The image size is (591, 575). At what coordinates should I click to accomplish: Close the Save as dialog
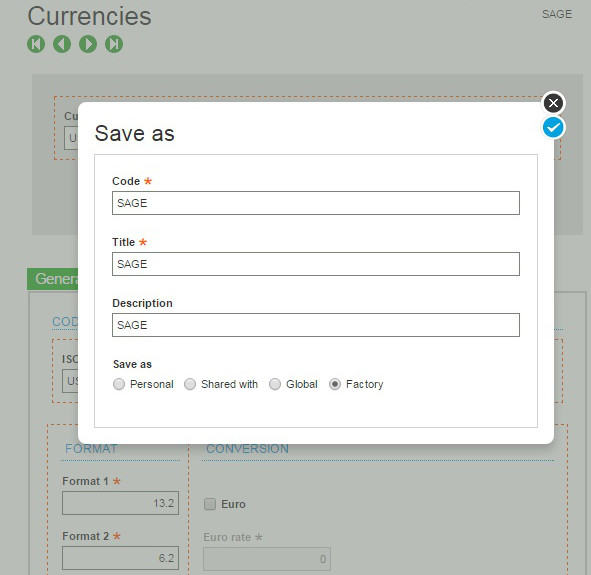pyautogui.click(x=553, y=103)
